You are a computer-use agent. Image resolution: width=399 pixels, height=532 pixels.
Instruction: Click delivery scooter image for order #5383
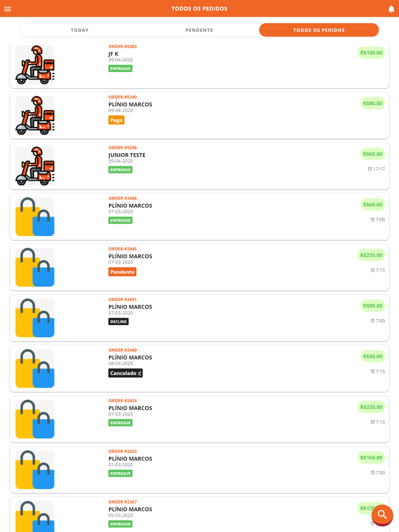[x=35, y=65]
